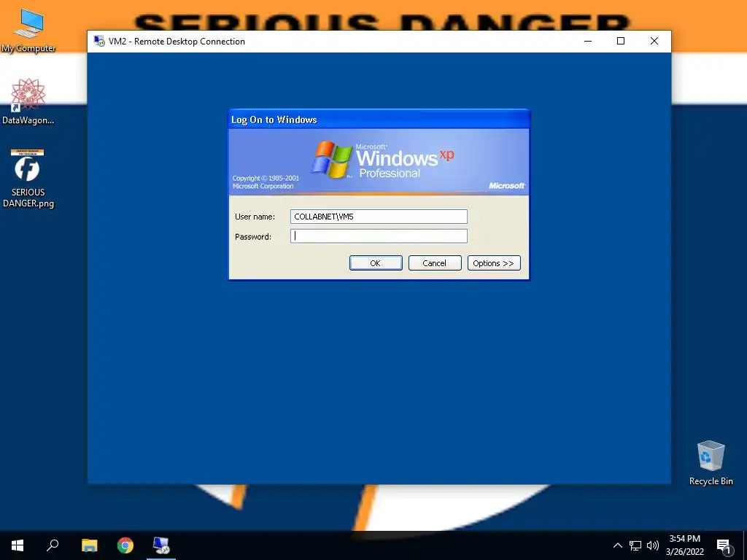
Task: Open the My Computer desktop icon
Action: click(28, 29)
